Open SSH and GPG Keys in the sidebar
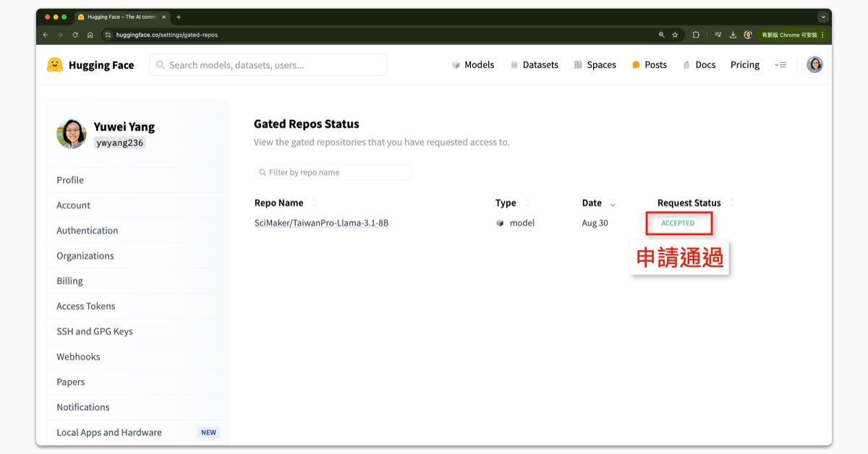 pos(137,332)
